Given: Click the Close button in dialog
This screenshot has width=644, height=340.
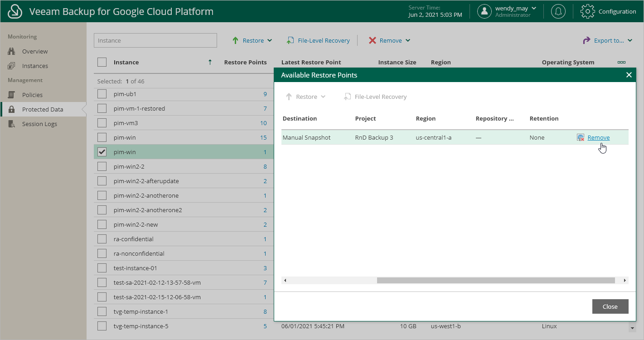Looking at the screenshot, I should pos(610,306).
